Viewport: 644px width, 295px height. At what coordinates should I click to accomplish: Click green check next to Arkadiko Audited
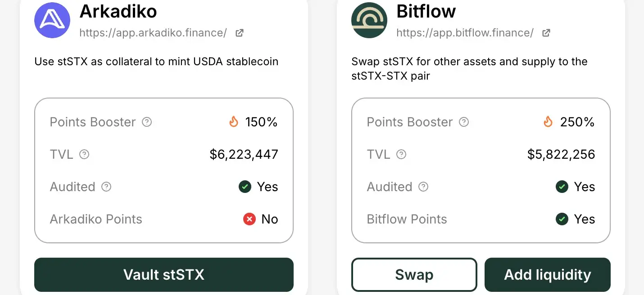[x=245, y=187]
